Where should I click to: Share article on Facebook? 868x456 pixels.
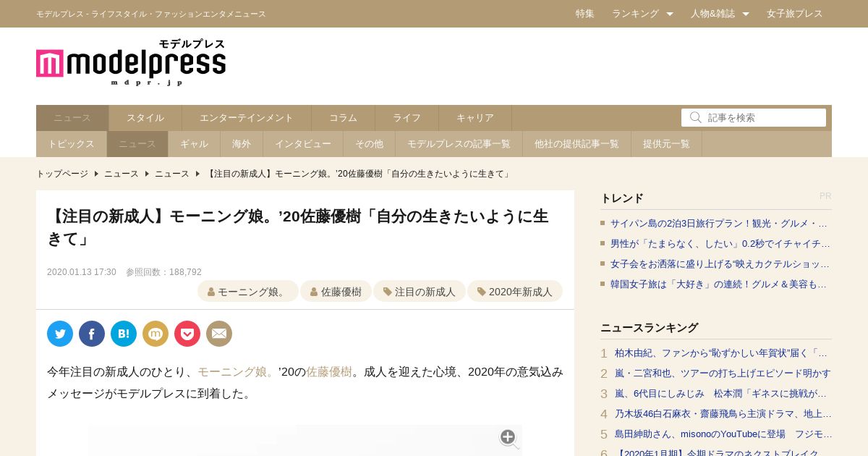(92, 334)
